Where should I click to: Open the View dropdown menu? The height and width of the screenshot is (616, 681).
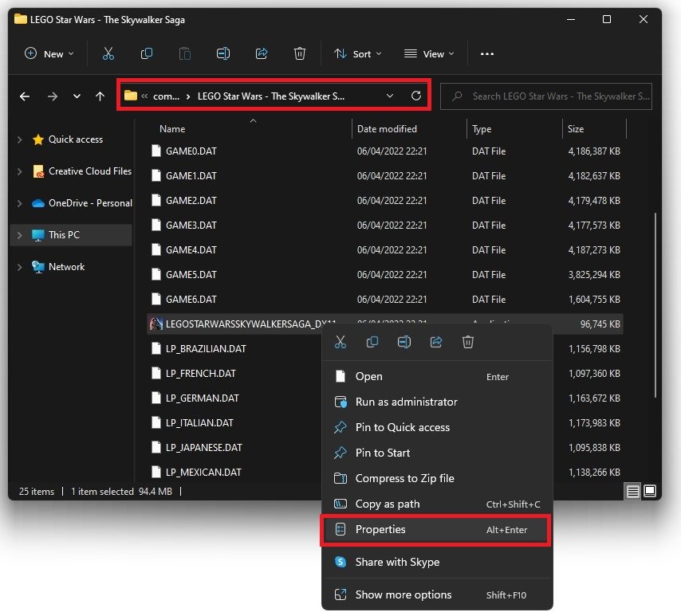click(x=428, y=53)
